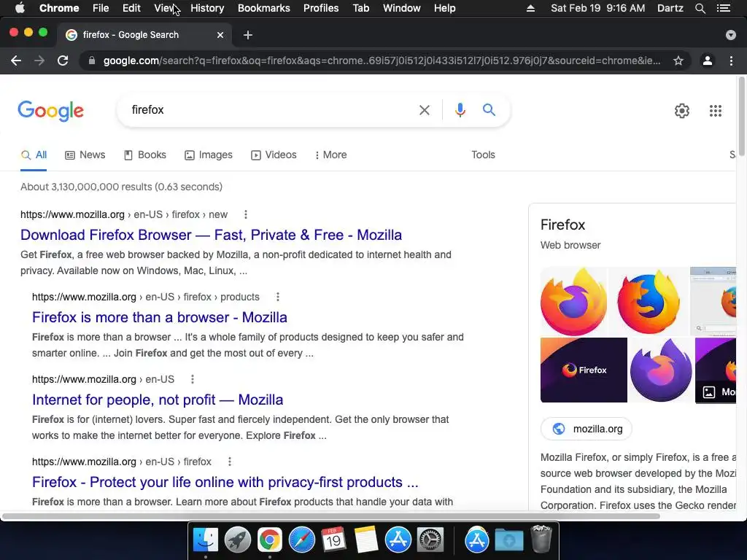Open the Window menu
Image resolution: width=747 pixels, height=560 pixels.
pyautogui.click(x=402, y=8)
